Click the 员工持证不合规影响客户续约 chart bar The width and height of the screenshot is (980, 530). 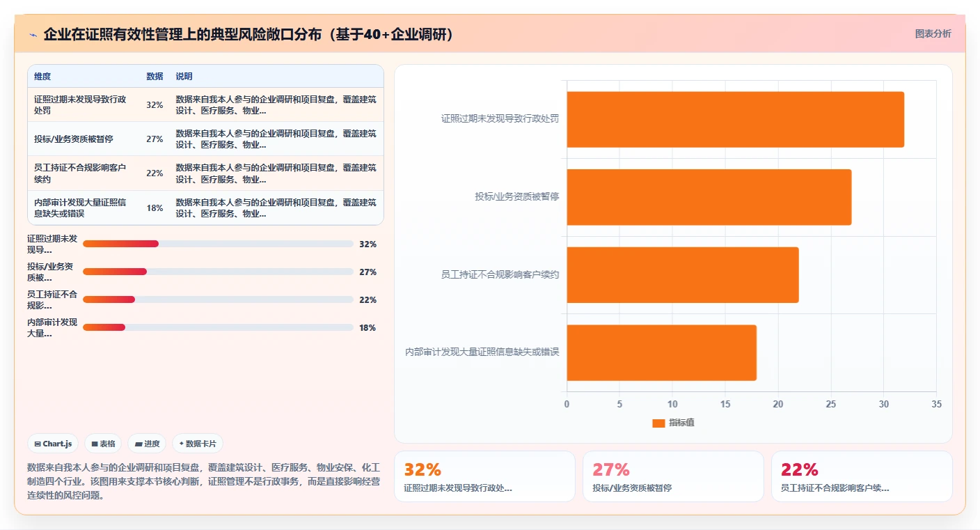682,274
